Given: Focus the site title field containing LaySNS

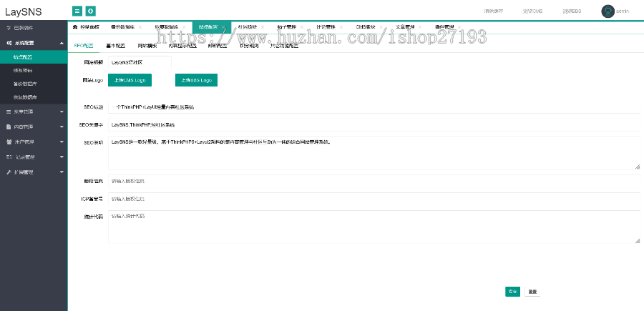Looking at the screenshot, I should [140, 63].
